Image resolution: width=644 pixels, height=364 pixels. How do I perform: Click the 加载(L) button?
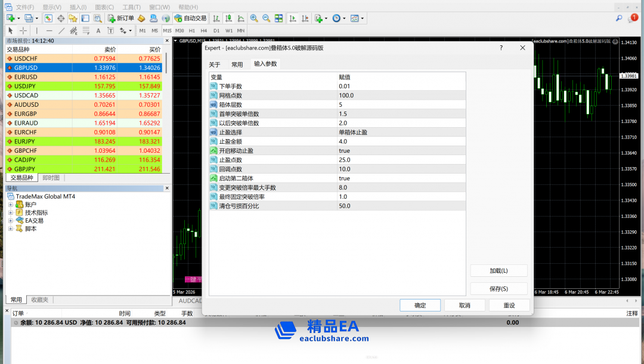pyautogui.click(x=499, y=271)
